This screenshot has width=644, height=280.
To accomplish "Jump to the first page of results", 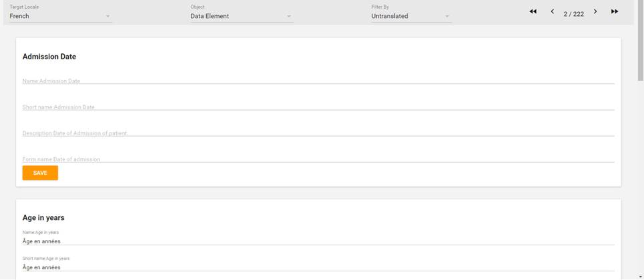I will [x=533, y=11].
